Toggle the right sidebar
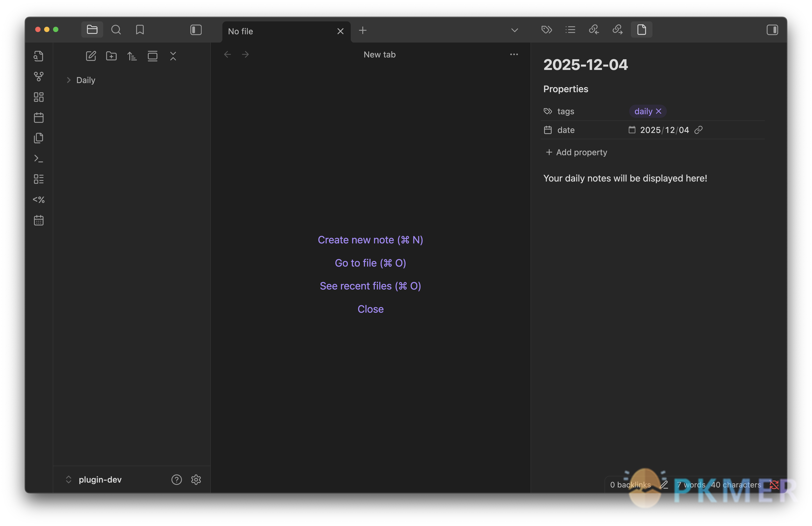 tap(772, 30)
